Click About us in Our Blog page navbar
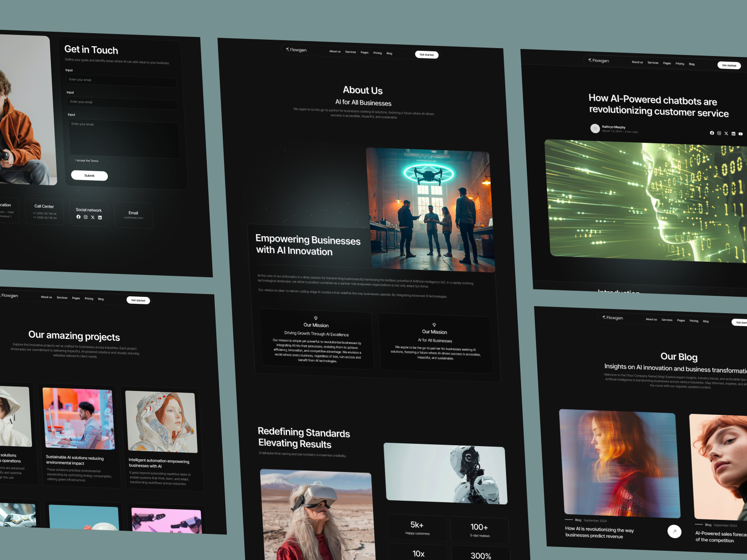Screen dimensions: 747x560 (651, 319)
